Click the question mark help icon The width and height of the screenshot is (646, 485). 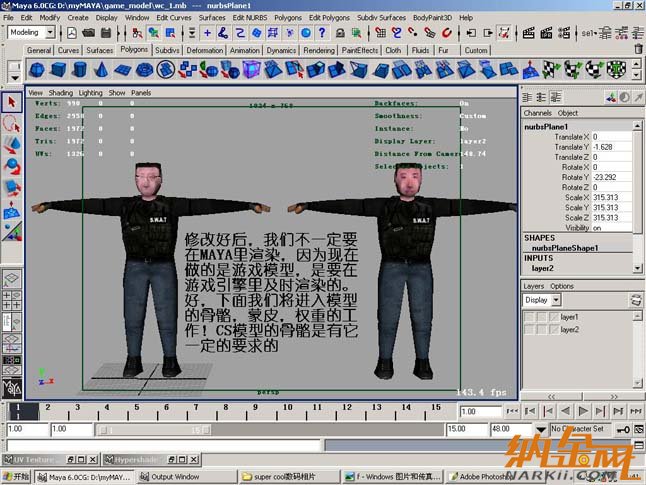(322, 33)
